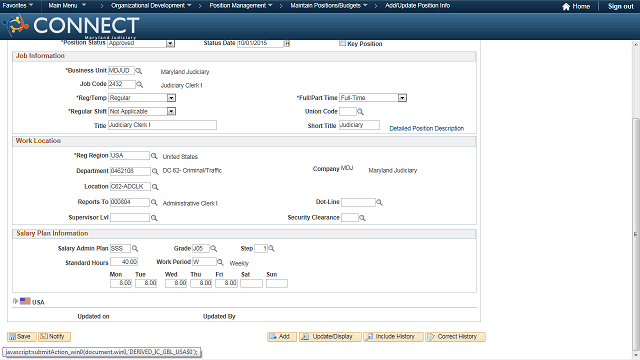Expand the USA section triangle
The width and height of the screenshot is (640, 360).
16,301
